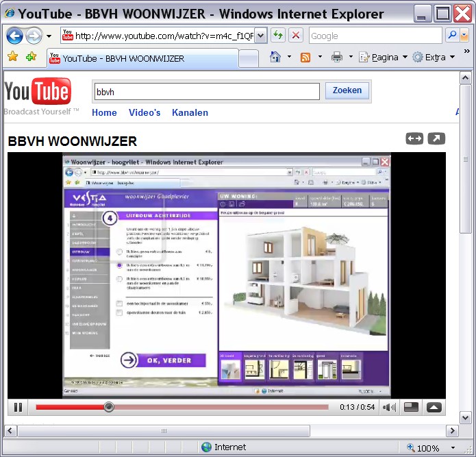476x457 pixels.
Task: Click the YouTube URL in the address bar
Action: click(164, 36)
